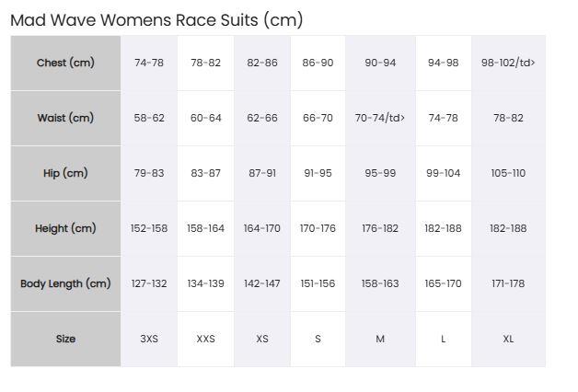578x392 pixels.
Task: Click the height value 176-182
Action: (x=380, y=229)
